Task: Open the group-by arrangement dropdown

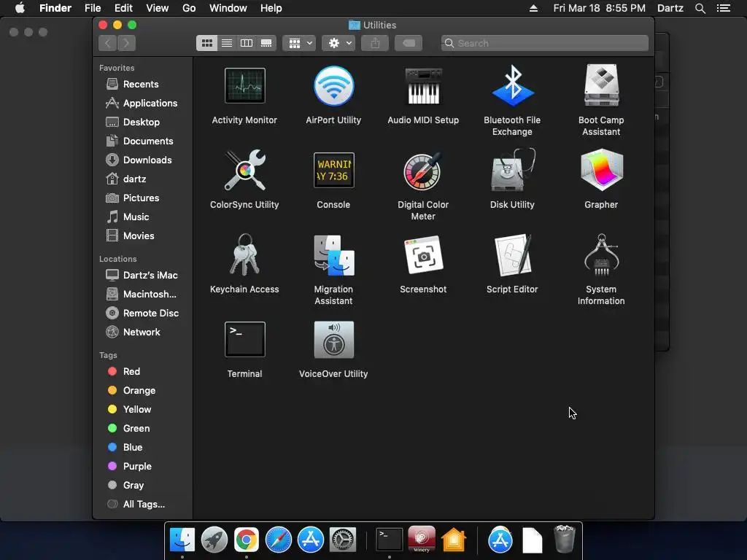Action: click(299, 43)
